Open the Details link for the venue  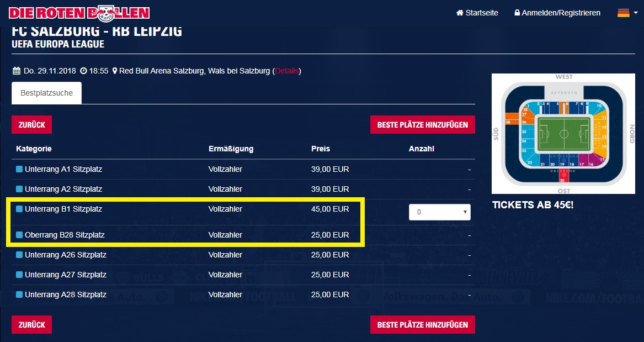286,71
